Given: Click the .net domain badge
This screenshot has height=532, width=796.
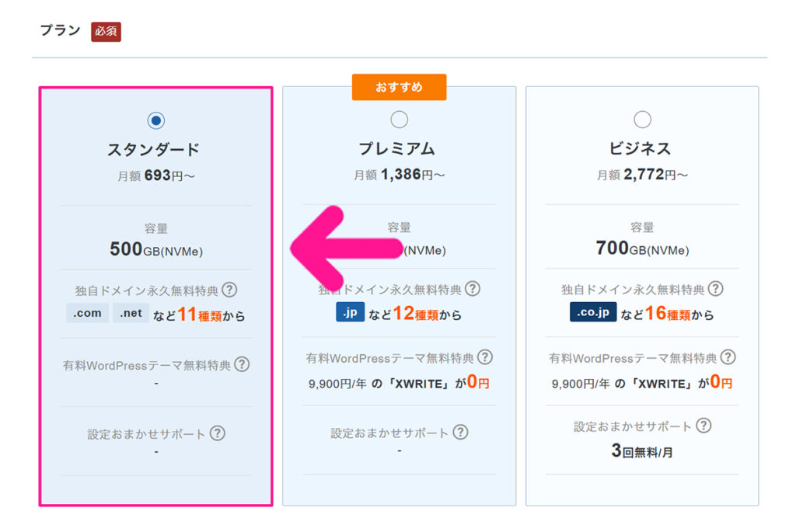Looking at the screenshot, I should pos(131,313).
